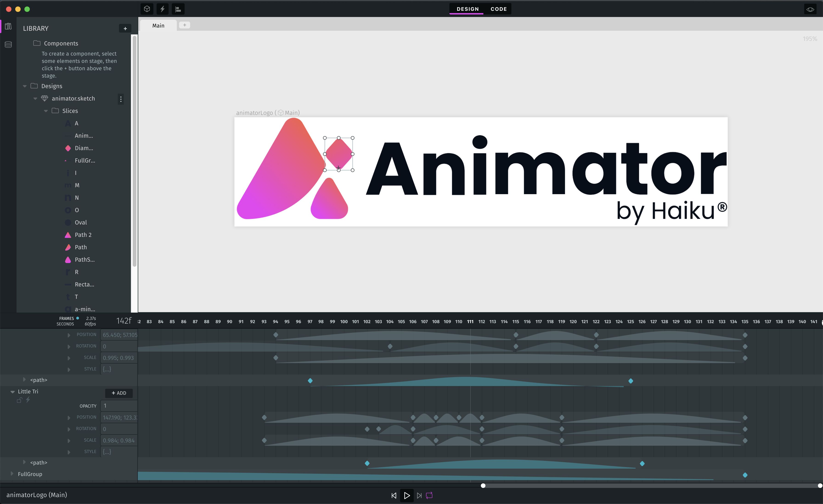Switch to the CODE tab

tap(499, 9)
